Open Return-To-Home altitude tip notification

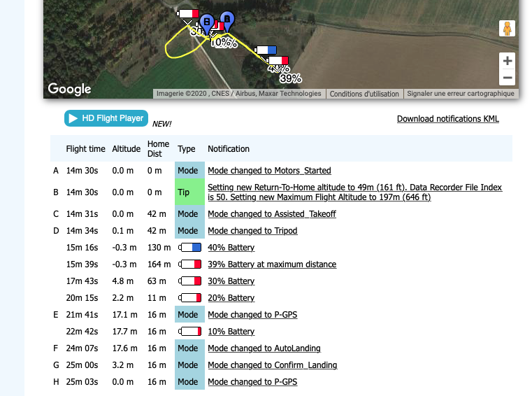[354, 192]
